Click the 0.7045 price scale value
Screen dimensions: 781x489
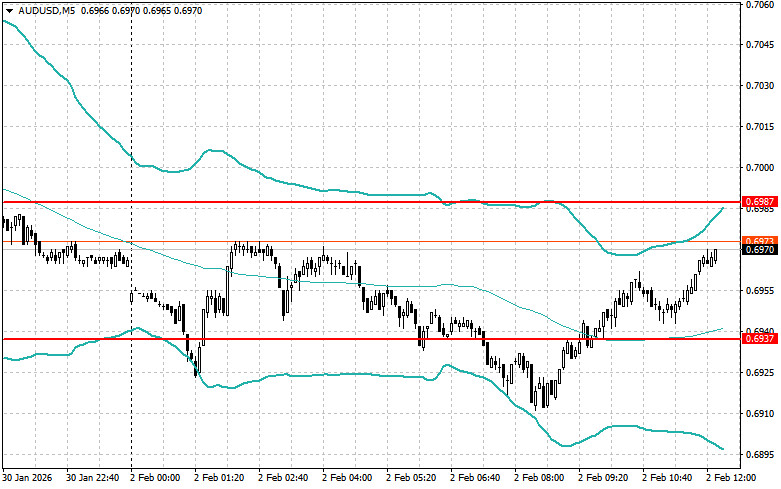[x=760, y=45]
